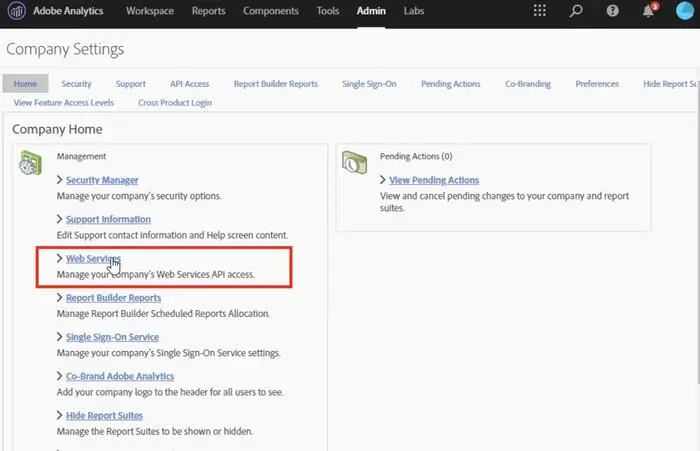700x451 pixels.
Task: Open the Components menu
Action: coord(271,11)
